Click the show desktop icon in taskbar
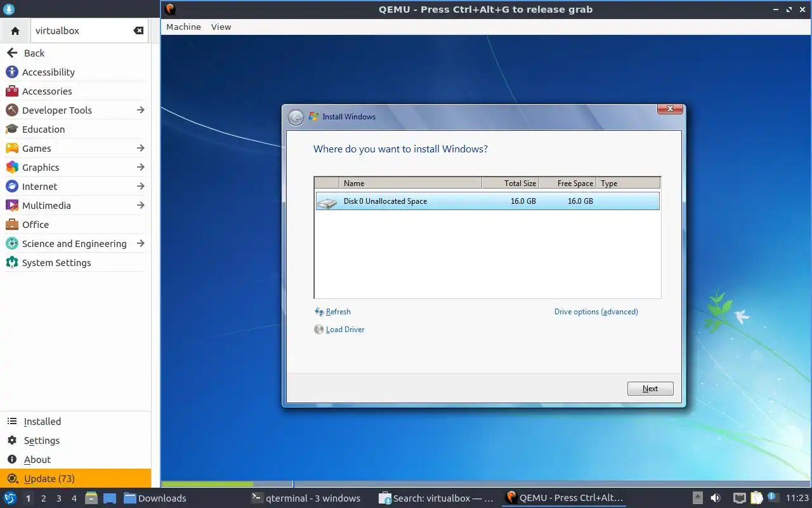Screen dimensions: 812x508 tap(110, 498)
